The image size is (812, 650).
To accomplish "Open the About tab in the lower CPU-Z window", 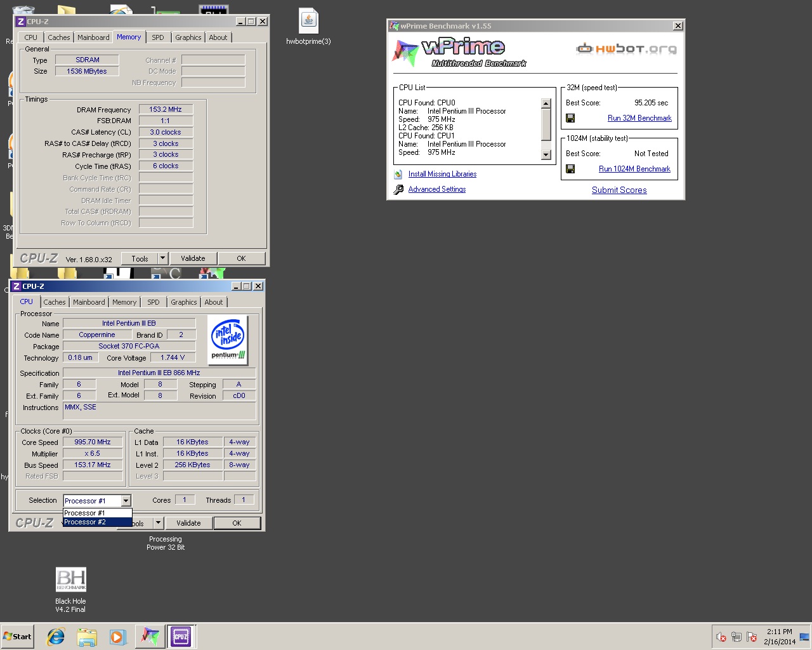I will click(214, 302).
